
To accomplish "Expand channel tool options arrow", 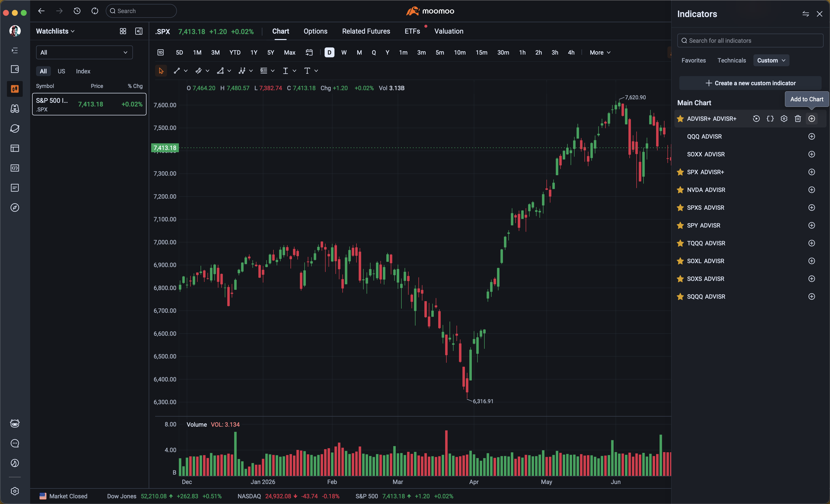I will click(207, 71).
